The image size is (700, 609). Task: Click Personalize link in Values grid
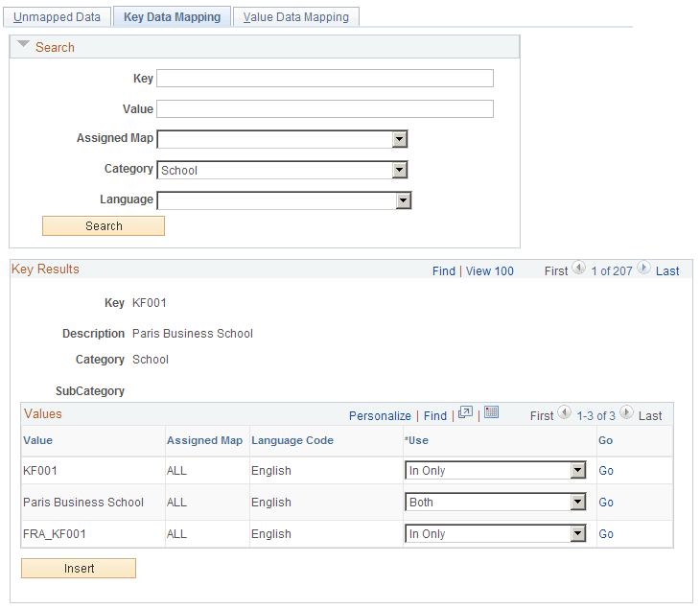click(x=380, y=415)
